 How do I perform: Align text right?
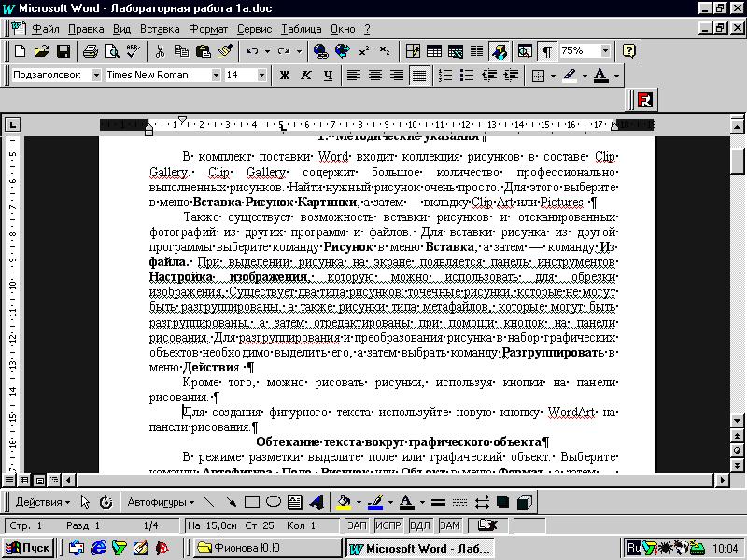396,76
